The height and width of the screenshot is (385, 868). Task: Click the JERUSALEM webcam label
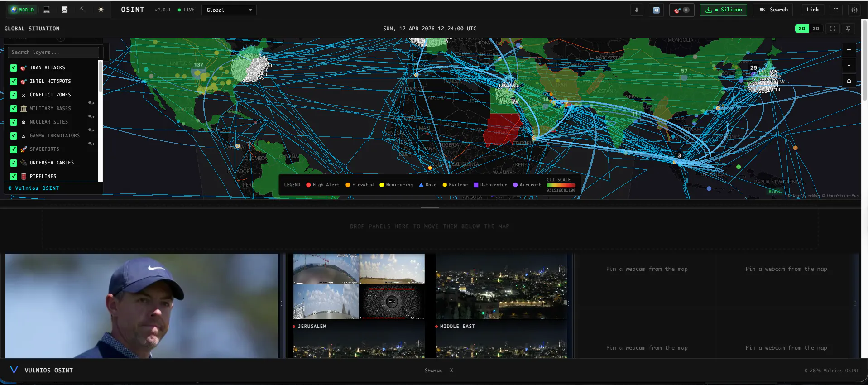pos(312,327)
